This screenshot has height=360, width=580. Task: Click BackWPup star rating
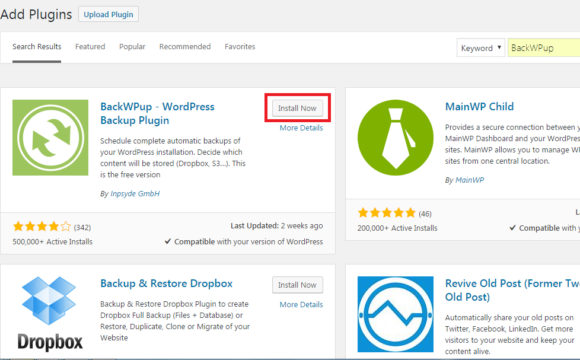tap(42, 226)
